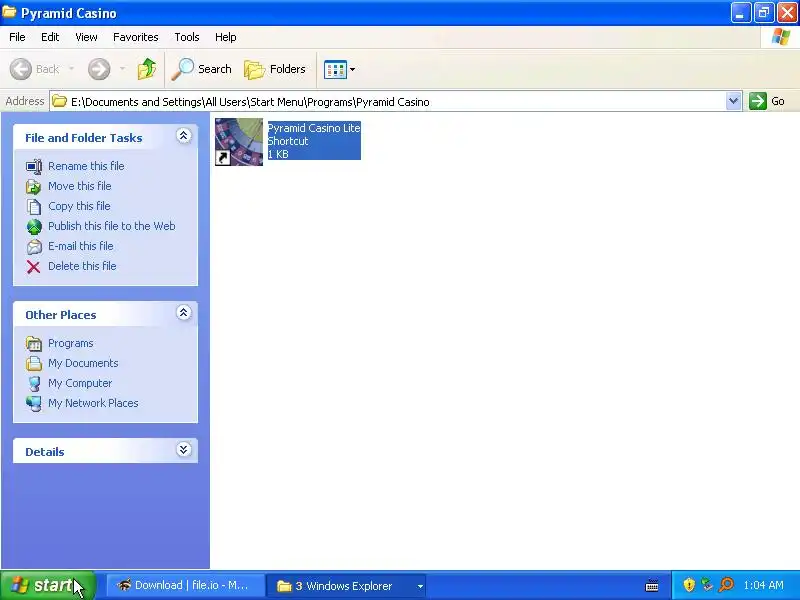Open the Tools menu
Viewport: 800px width, 600px height.
187,37
